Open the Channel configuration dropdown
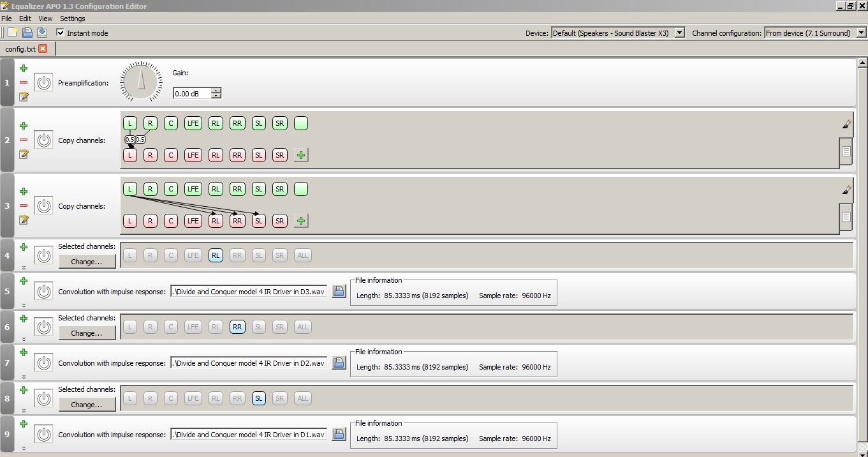Image resolution: width=868 pixels, height=457 pixels. [x=814, y=33]
